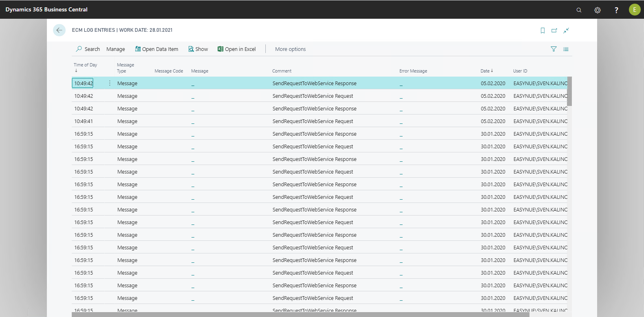
Task: Collapse the page with the shrink arrows icon
Action: pyautogui.click(x=566, y=31)
